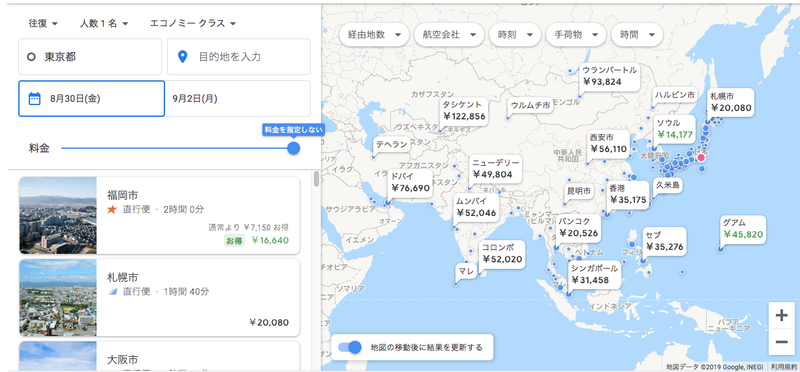The height and width of the screenshot is (372, 800).
Task: Click 直行便 · 1時間 40分 flight info
Action: [x=165, y=292]
